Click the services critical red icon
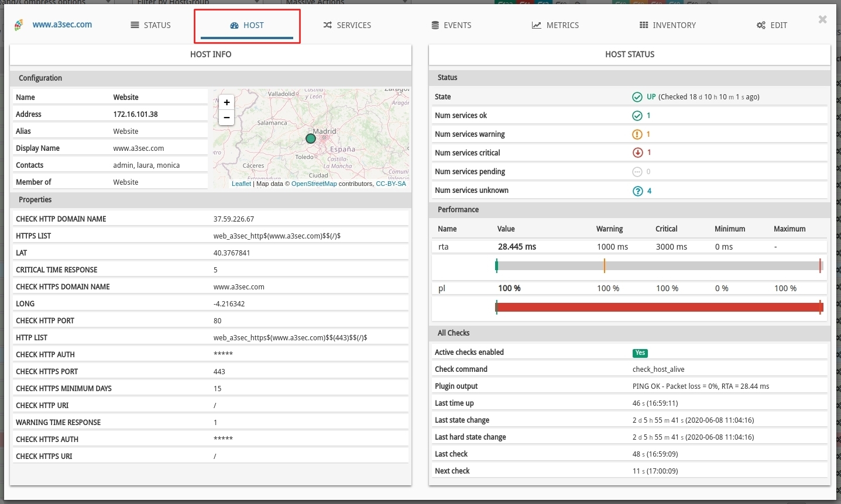841x504 pixels. tap(638, 153)
